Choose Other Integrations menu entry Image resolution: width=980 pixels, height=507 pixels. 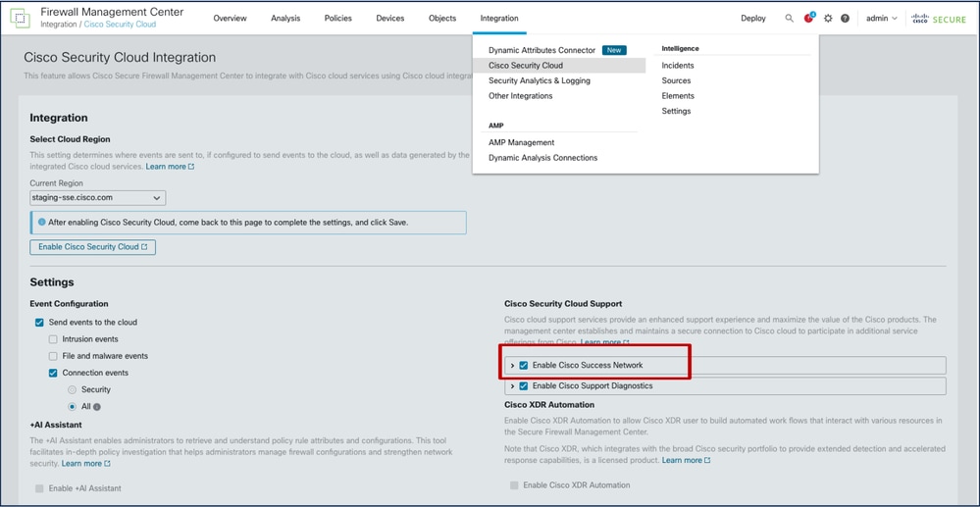coord(521,96)
